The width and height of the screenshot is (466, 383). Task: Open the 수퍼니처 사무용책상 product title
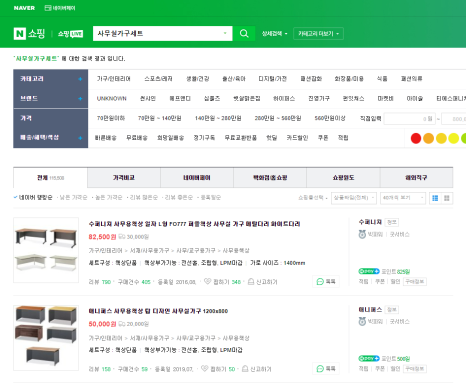pos(194,224)
